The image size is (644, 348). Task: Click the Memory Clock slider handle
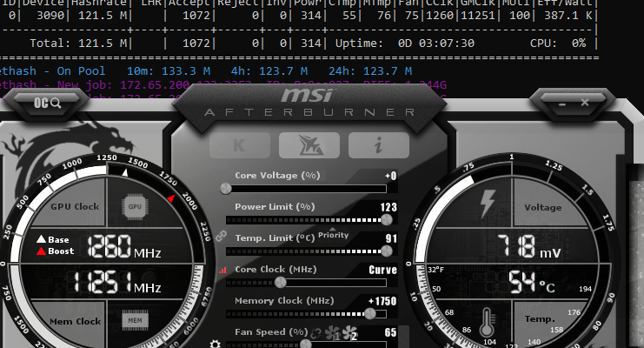[370, 314]
